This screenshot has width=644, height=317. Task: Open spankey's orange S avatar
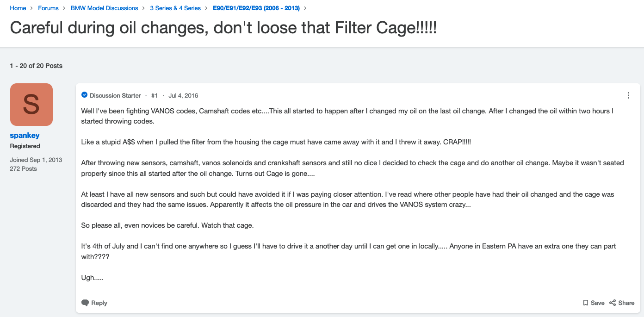[x=31, y=105]
